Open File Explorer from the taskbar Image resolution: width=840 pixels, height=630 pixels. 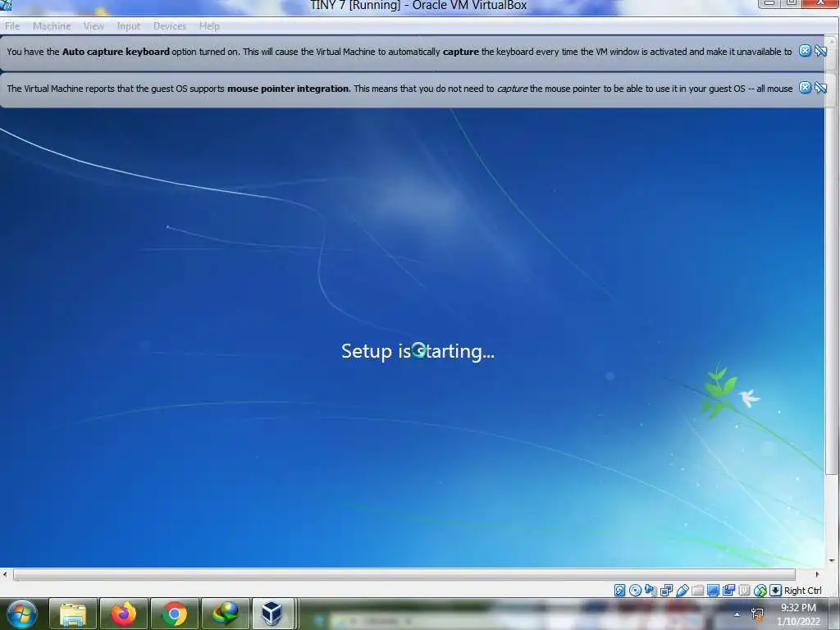click(x=73, y=614)
